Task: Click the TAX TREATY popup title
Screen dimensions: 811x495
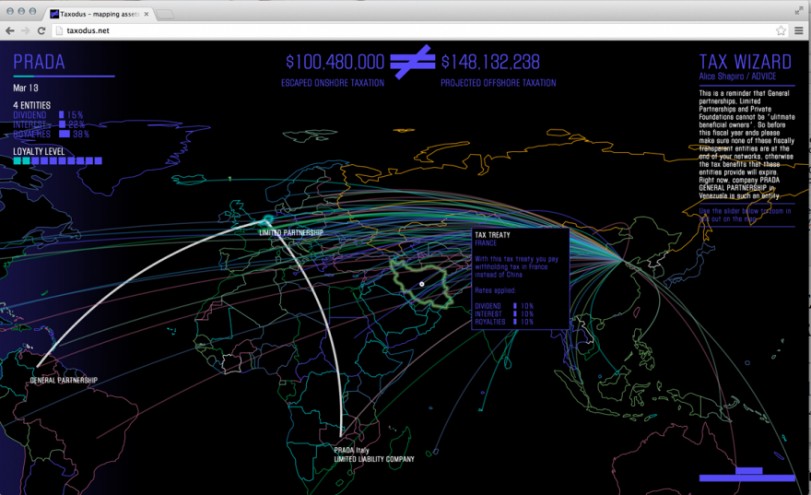Action: coord(492,235)
